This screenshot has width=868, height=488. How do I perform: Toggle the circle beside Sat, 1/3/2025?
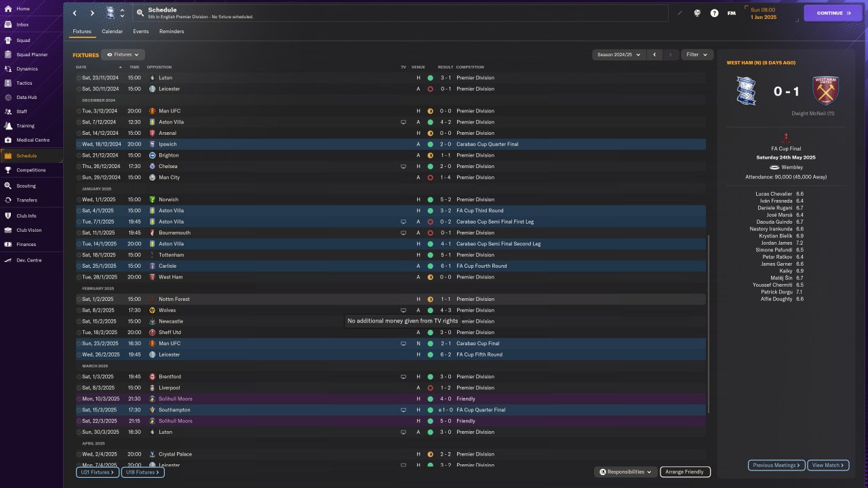click(79, 377)
